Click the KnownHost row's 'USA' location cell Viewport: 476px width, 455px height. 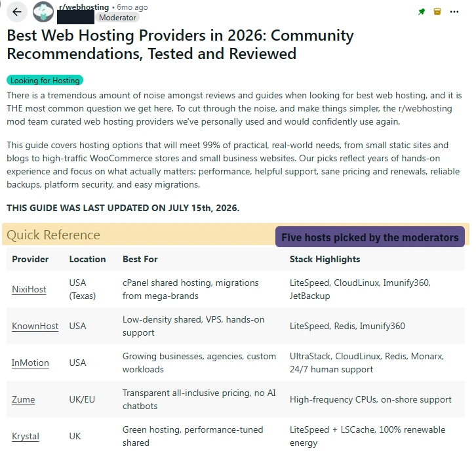point(78,326)
